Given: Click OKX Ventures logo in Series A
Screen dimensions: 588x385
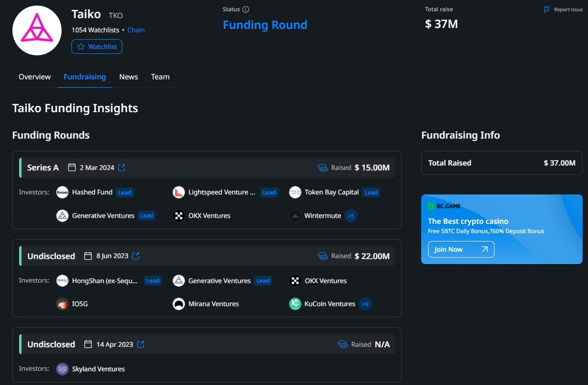Looking at the screenshot, I should [x=179, y=215].
